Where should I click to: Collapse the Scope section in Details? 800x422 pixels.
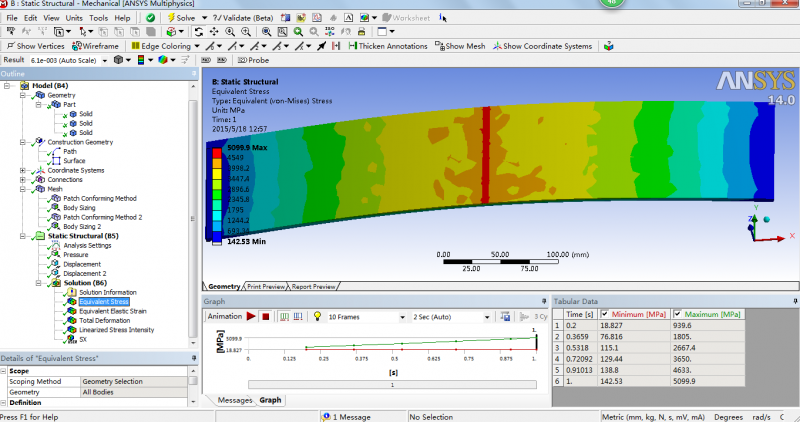4,371
